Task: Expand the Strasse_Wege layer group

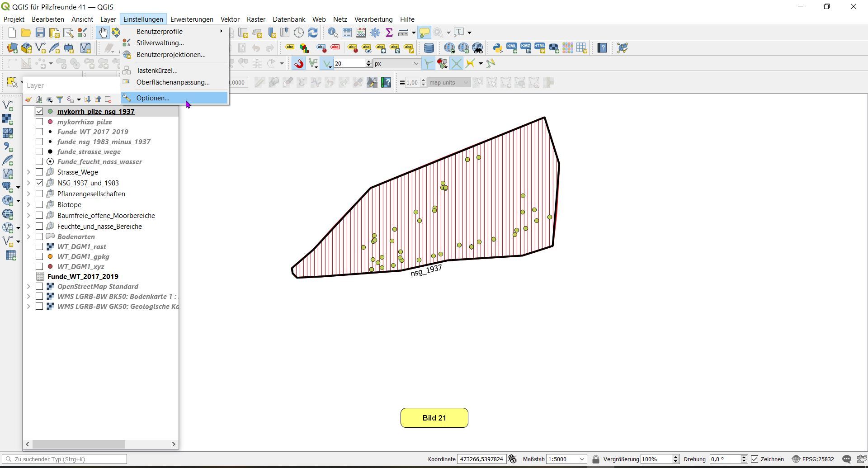Action: coord(28,172)
